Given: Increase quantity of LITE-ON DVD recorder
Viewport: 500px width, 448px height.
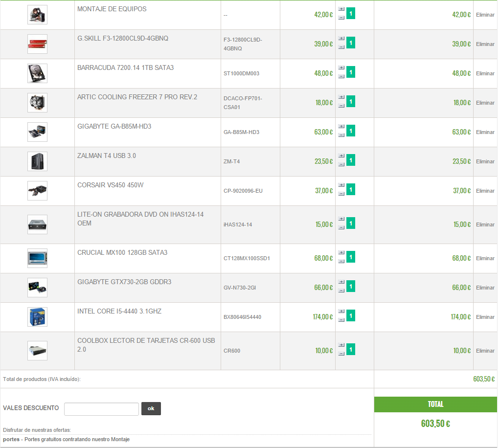Looking at the screenshot, I should (x=341, y=219).
